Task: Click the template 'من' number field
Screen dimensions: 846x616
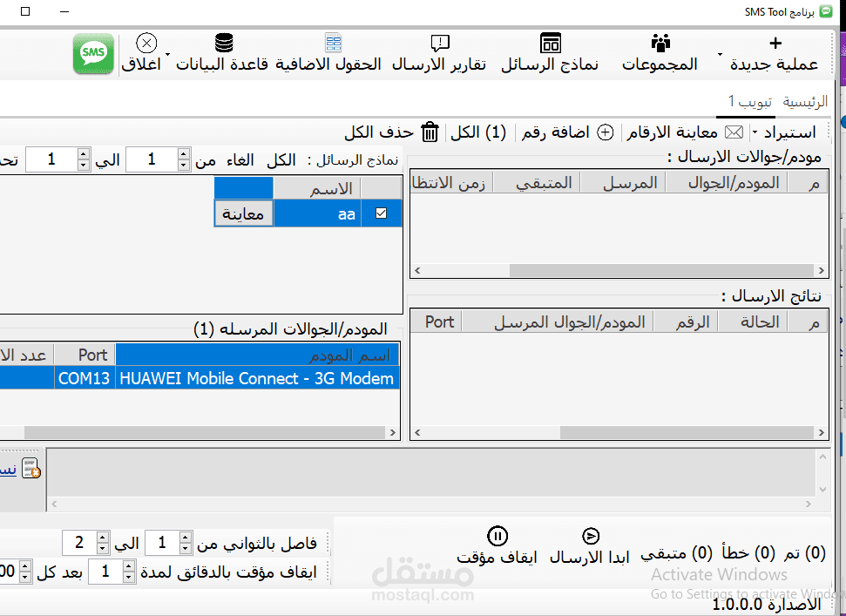Action: point(152,159)
